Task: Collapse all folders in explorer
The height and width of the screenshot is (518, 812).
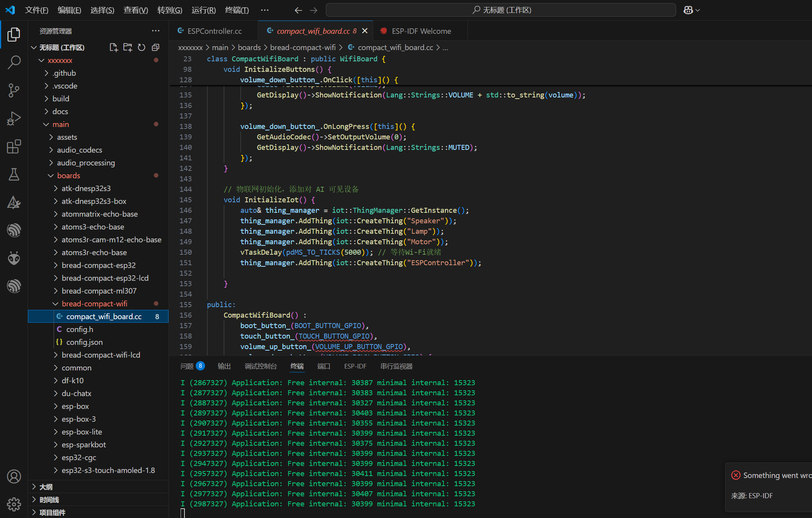Action: click(x=155, y=47)
